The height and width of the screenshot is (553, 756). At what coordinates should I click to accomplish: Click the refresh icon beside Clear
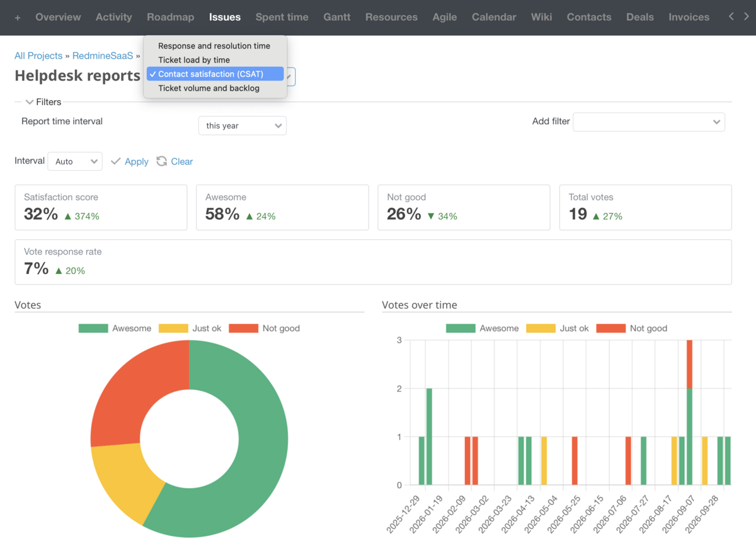162,161
